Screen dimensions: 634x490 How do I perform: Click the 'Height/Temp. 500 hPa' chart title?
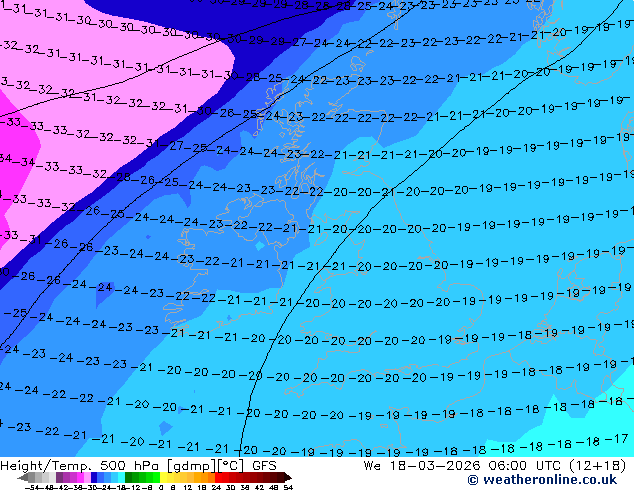click(x=81, y=466)
